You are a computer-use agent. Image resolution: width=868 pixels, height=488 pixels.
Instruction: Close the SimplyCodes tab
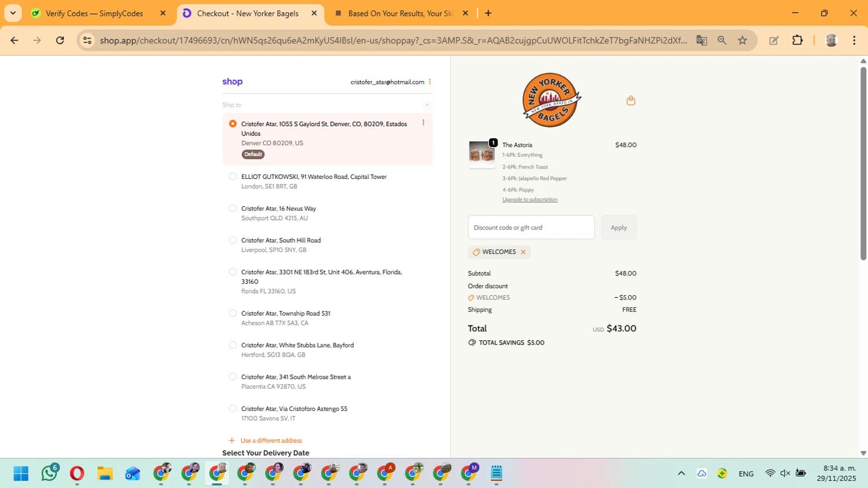pos(163,13)
